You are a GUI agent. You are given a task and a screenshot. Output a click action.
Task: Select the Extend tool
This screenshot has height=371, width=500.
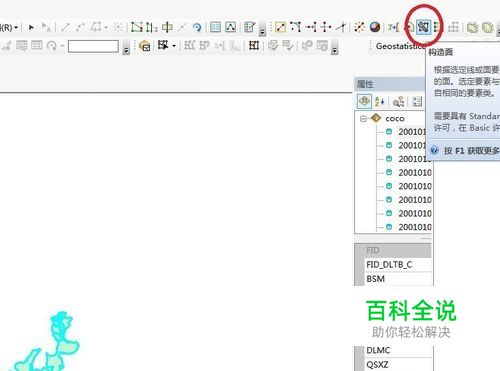click(311, 27)
